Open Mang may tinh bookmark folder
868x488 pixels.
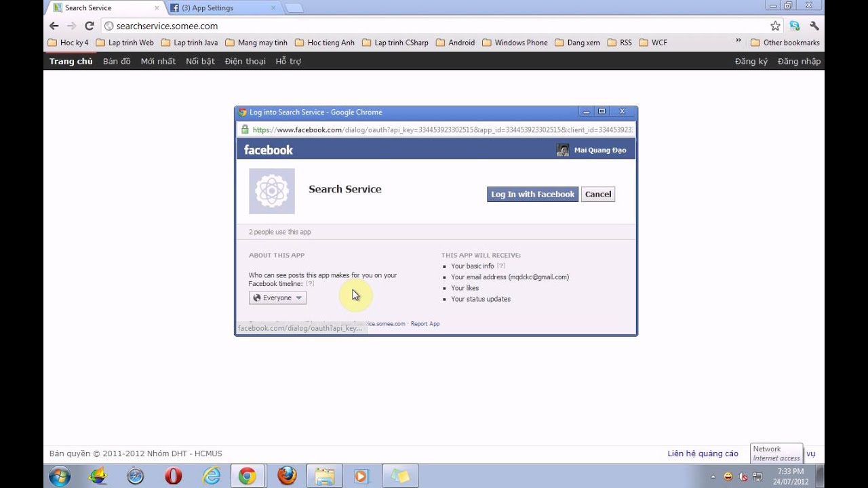256,42
